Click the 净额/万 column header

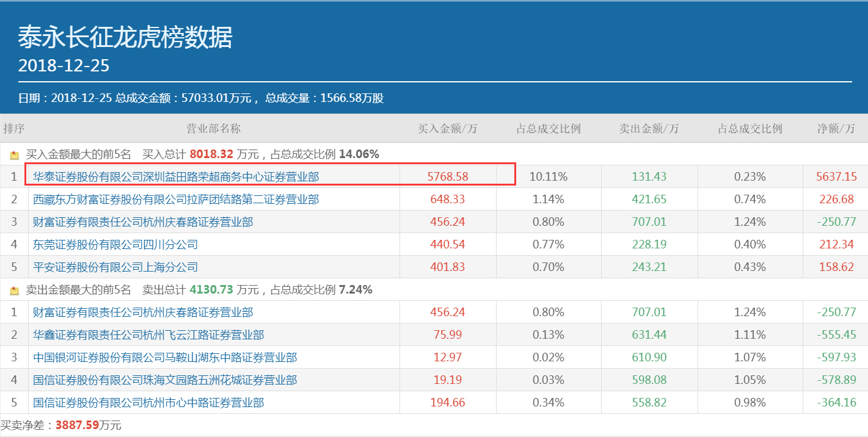tap(836, 129)
